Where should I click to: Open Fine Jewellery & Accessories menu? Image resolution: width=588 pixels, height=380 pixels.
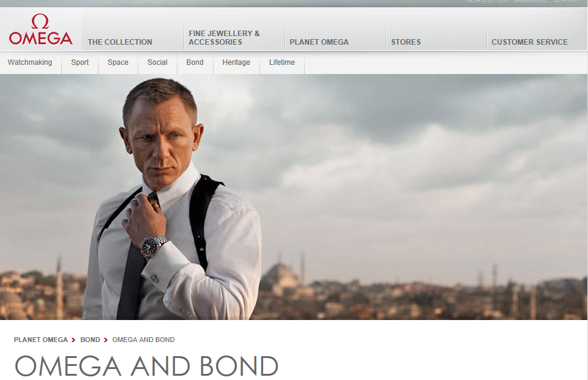(x=224, y=38)
